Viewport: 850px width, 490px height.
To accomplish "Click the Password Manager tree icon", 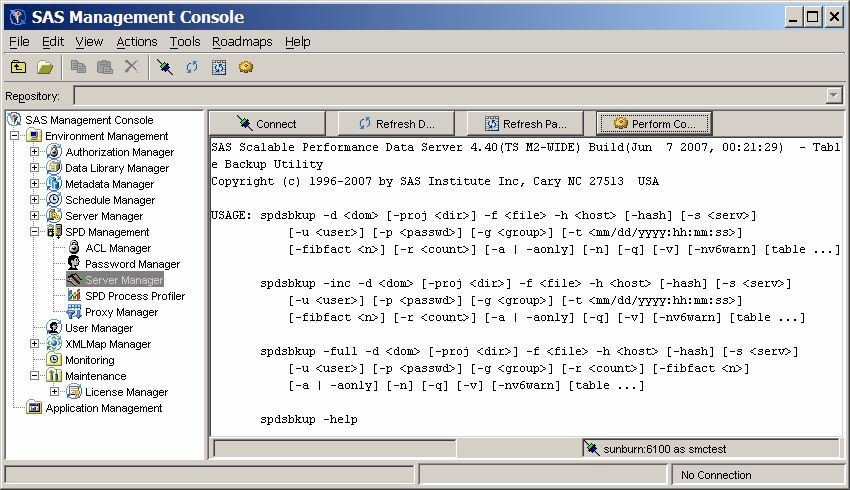I will [x=74, y=264].
